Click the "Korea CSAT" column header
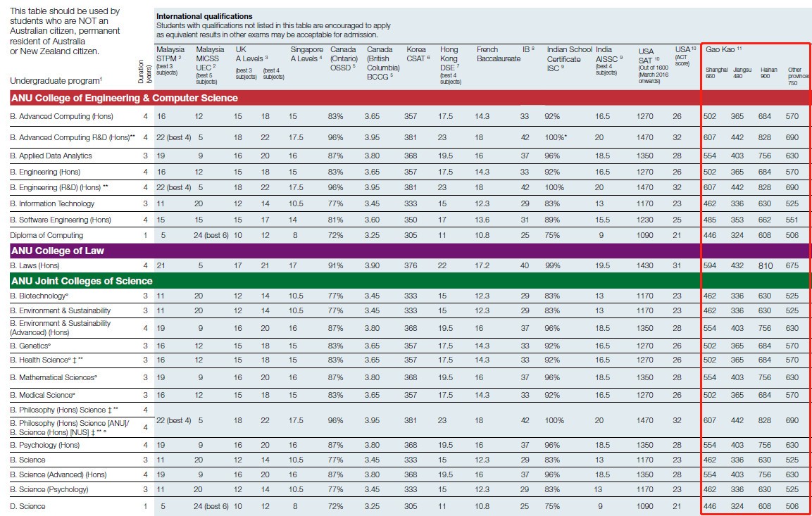The image size is (812, 516). pyautogui.click(x=418, y=54)
